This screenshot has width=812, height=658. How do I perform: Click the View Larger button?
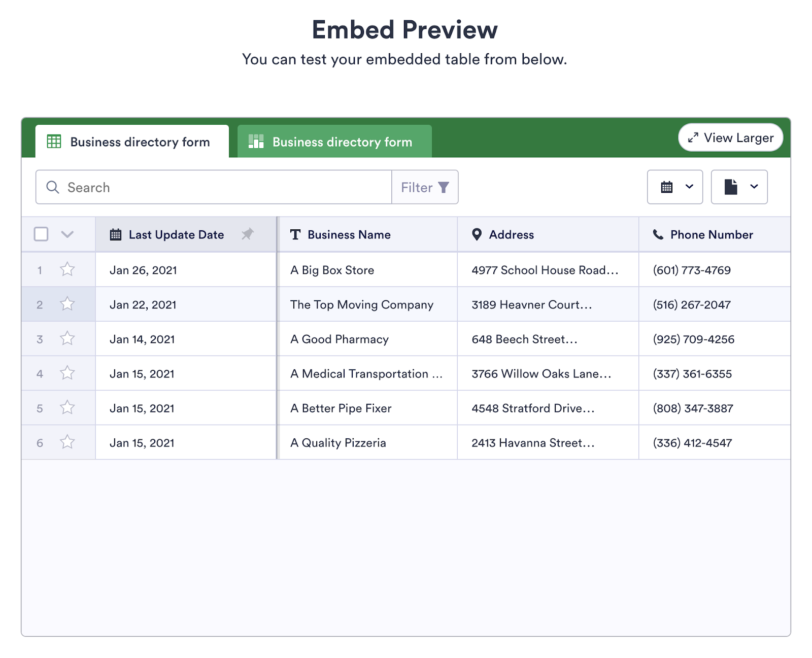(730, 137)
